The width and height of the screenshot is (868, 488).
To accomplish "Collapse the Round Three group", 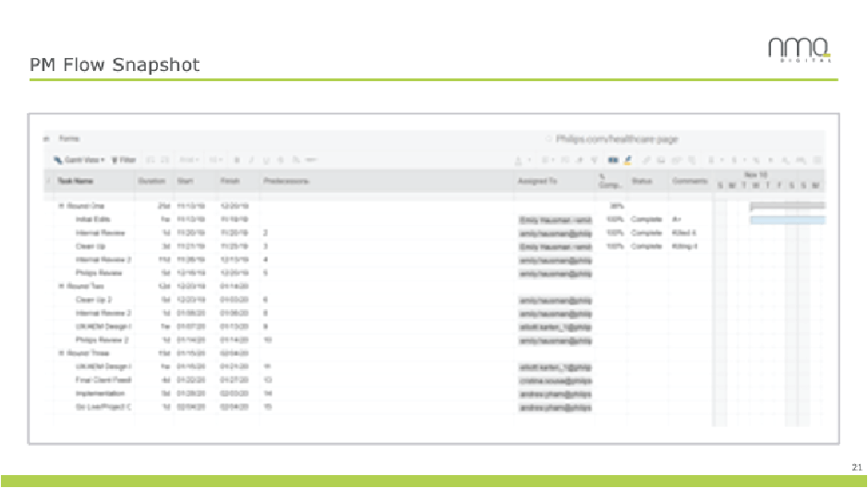I will coord(62,353).
